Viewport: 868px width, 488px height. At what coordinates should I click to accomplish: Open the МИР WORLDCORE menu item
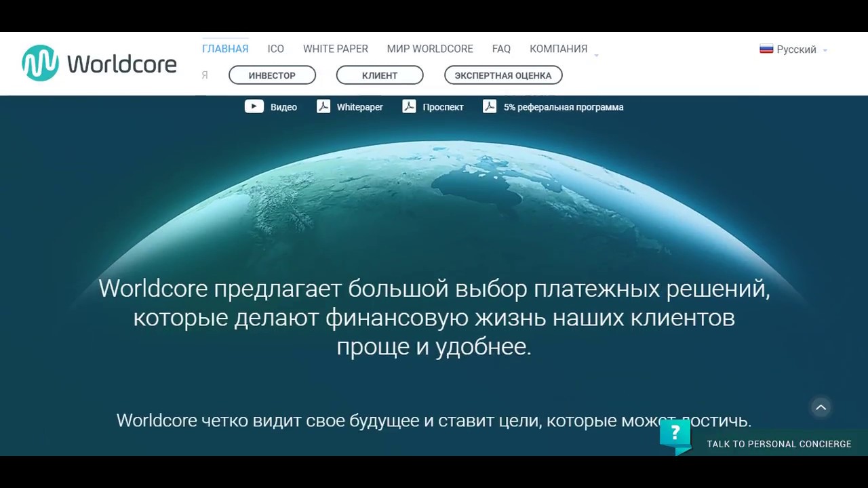coord(430,49)
